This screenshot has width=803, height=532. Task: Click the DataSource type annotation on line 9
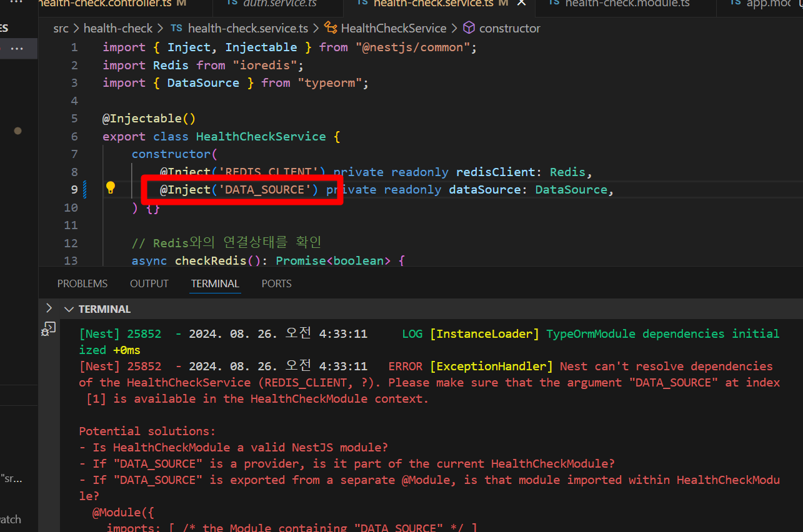point(571,190)
